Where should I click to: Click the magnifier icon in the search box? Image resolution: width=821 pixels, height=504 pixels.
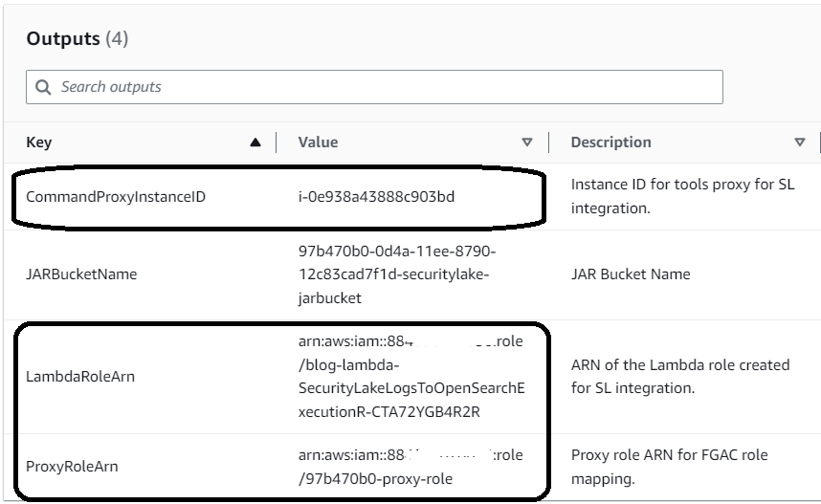pyautogui.click(x=43, y=87)
